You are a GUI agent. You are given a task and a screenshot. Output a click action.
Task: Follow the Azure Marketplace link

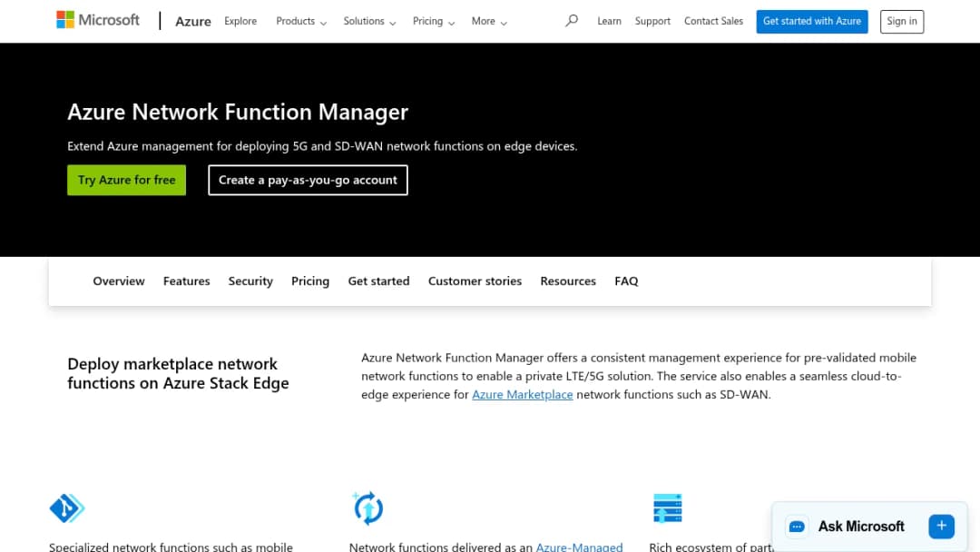coord(523,394)
